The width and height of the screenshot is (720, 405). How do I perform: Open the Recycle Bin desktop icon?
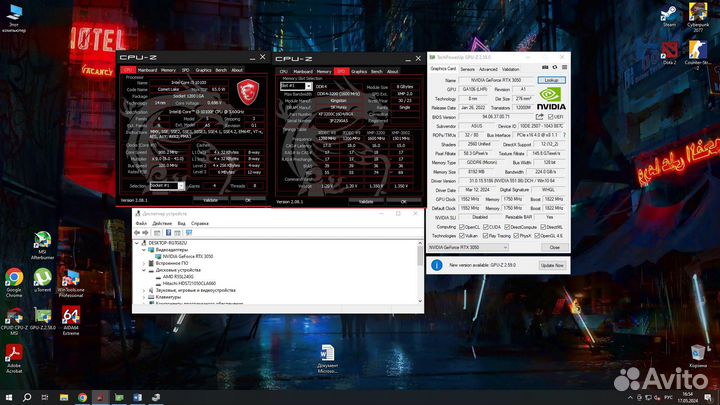(x=698, y=356)
